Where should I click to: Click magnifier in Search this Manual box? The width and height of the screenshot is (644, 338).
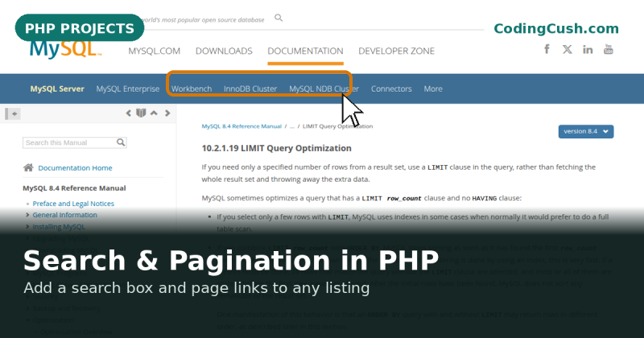(x=120, y=142)
